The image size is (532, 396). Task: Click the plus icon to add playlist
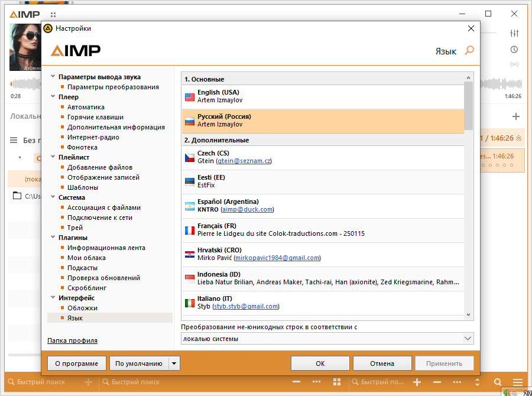click(516, 116)
